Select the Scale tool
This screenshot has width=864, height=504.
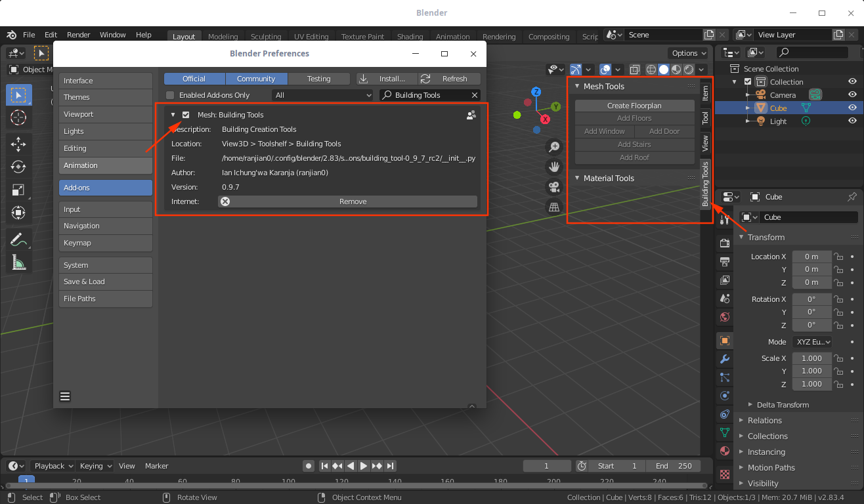[18, 190]
